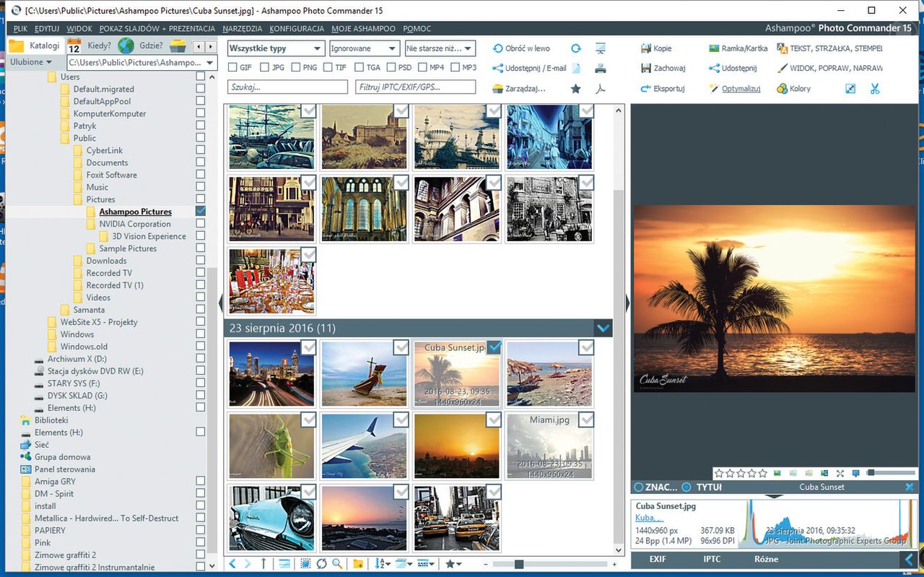The width and height of the screenshot is (924, 577).
Task: Open the Kolory color tool
Action: [x=794, y=89]
